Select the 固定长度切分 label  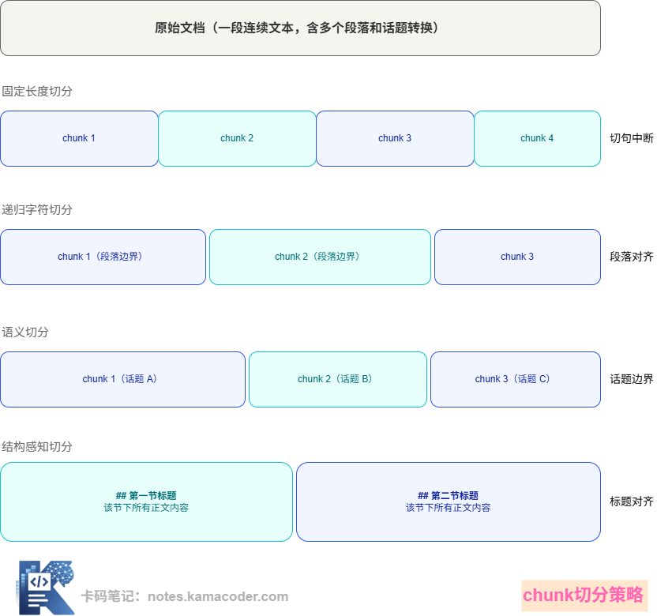pyautogui.click(x=37, y=92)
